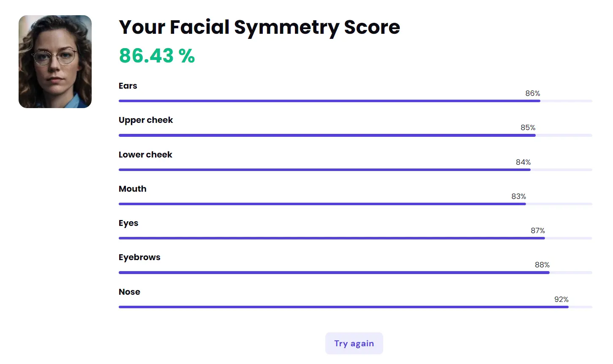Image resolution: width=613 pixels, height=364 pixels.
Task: Click the Your Facial Symmetry Score heading
Action: [x=259, y=27]
